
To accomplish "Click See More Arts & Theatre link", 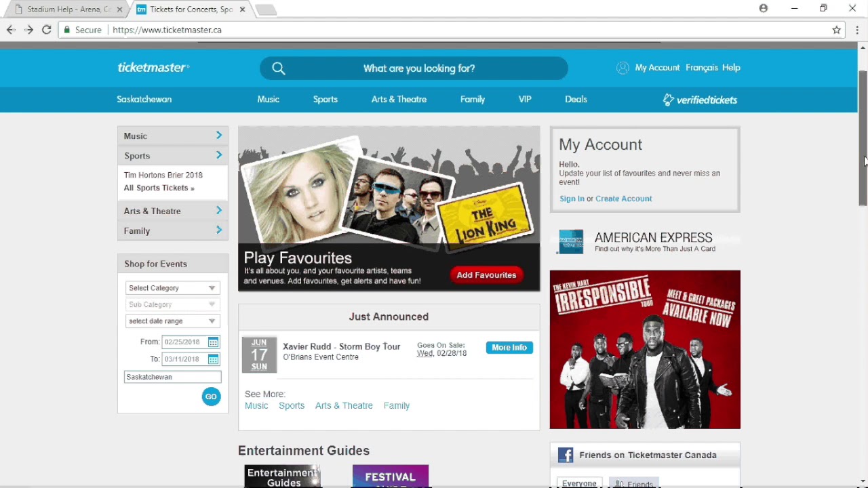I will point(344,405).
